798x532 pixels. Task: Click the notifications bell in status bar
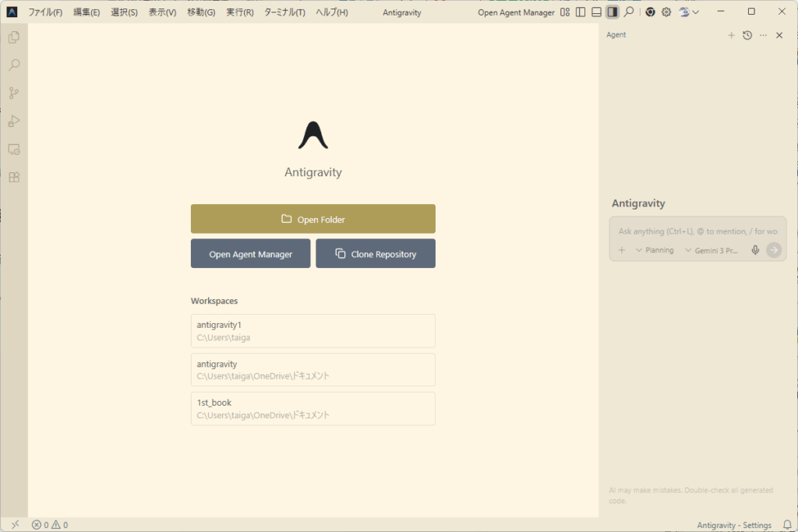tap(786, 524)
